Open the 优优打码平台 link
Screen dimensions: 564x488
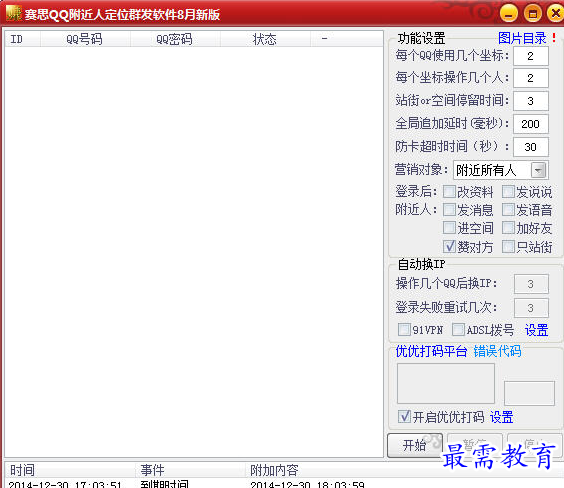click(431, 351)
